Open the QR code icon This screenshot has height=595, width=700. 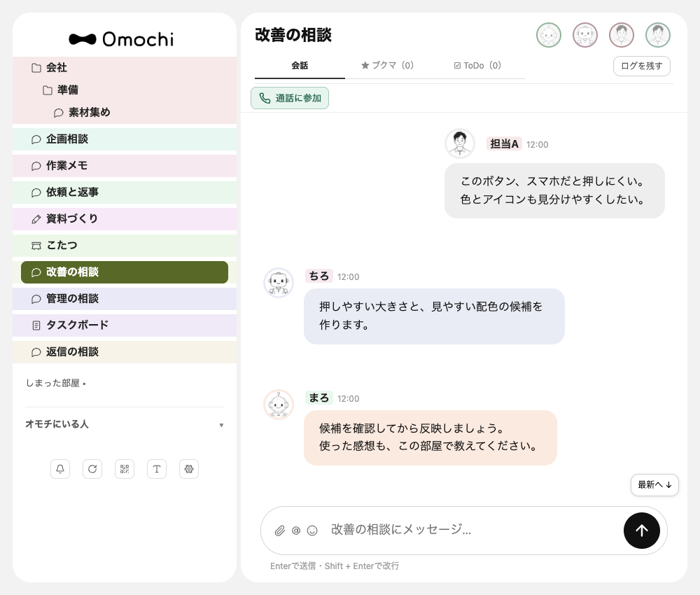click(125, 469)
